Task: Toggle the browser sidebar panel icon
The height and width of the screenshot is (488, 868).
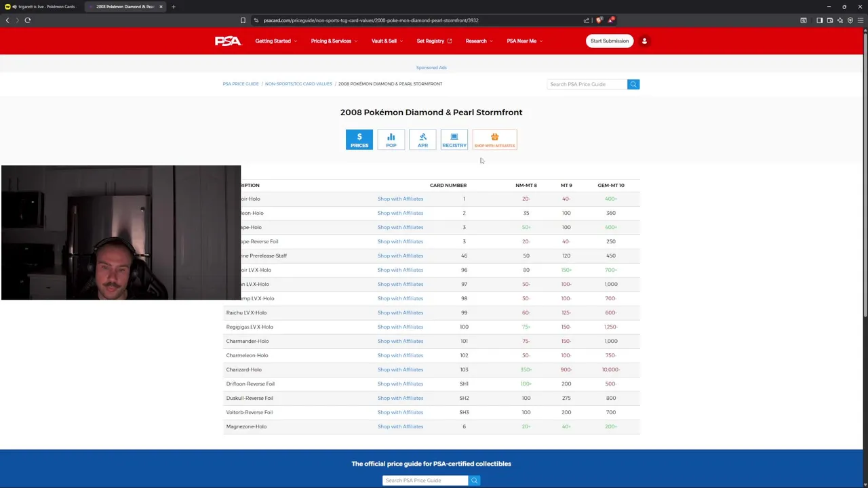Action: tap(819, 20)
